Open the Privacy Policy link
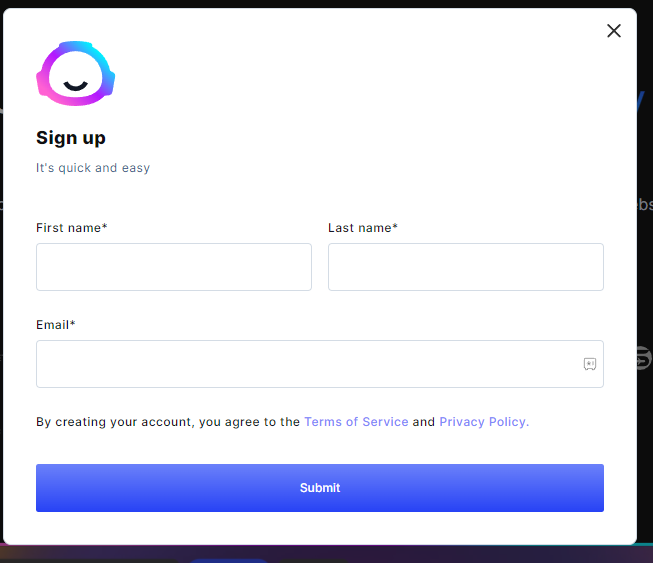The height and width of the screenshot is (563, 653). click(x=484, y=422)
